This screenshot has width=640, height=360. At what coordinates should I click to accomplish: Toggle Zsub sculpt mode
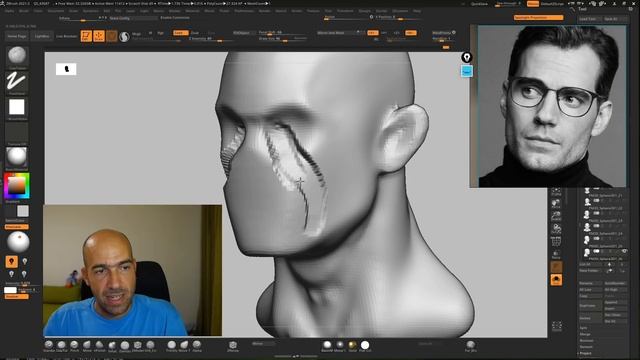tap(195, 33)
